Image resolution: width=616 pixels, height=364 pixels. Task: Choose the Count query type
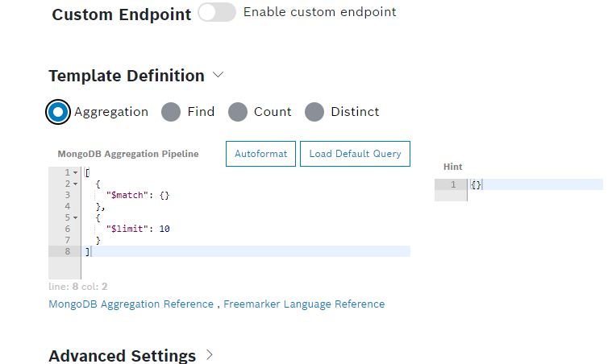click(x=237, y=112)
